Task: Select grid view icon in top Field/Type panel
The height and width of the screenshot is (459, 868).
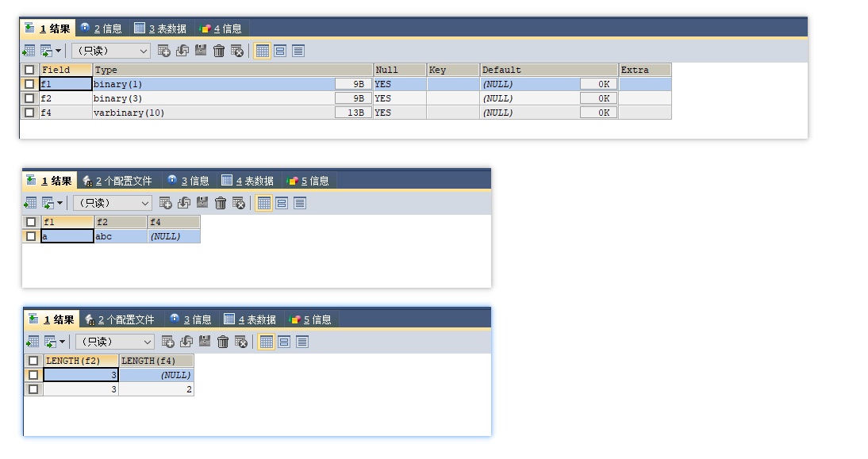Action: [x=263, y=51]
